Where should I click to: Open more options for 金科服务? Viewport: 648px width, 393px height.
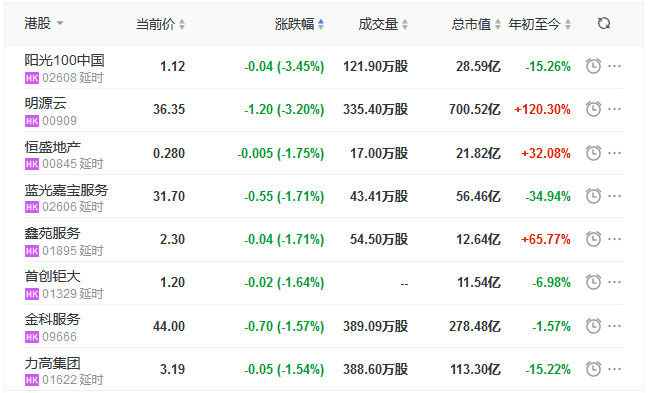tap(615, 326)
